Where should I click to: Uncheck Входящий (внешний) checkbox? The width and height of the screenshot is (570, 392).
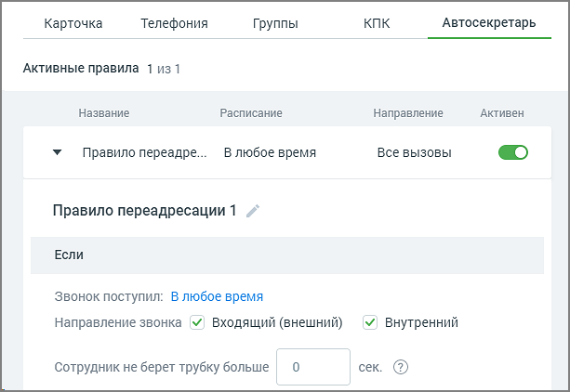click(x=197, y=322)
